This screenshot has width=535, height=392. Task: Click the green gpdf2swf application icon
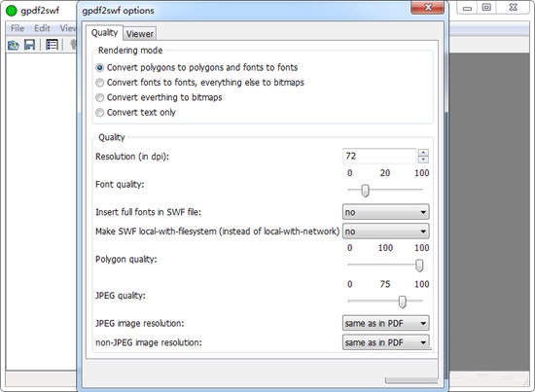(12, 11)
